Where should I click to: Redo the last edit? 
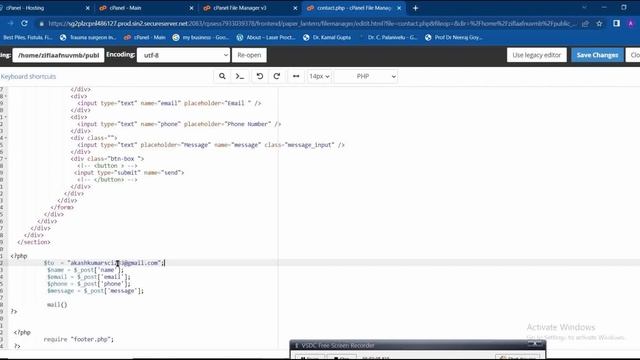pos(277,76)
